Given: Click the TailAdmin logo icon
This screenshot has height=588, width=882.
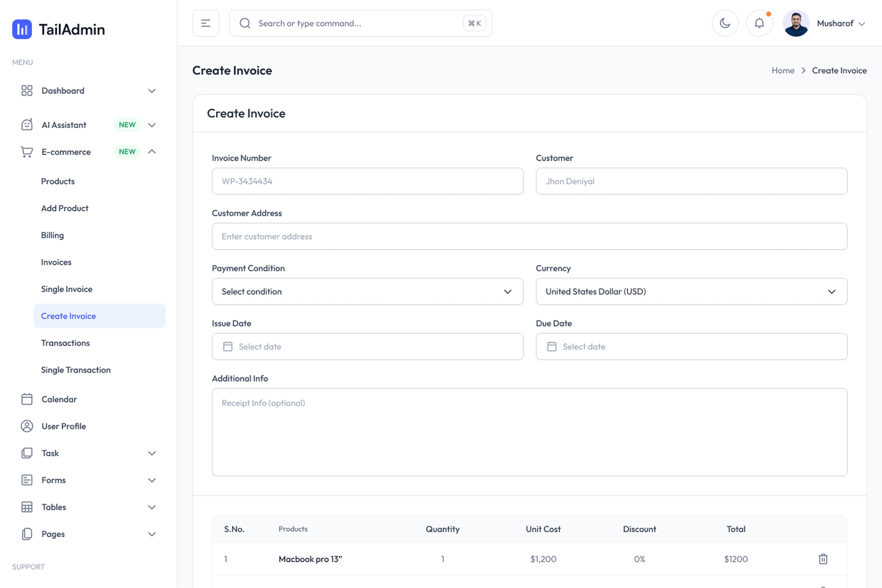Looking at the screenshot, I should pos(22,29).
